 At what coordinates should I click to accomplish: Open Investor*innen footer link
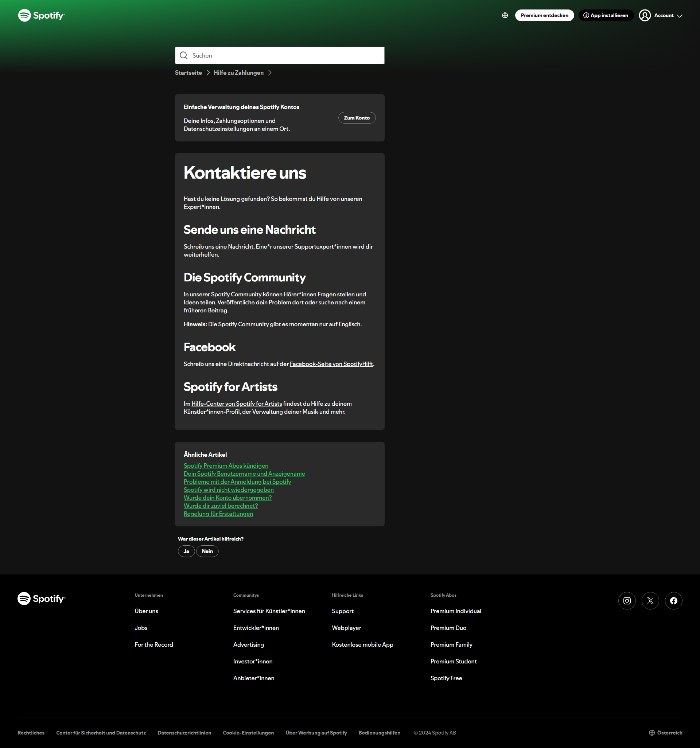[x=253, y=661]
